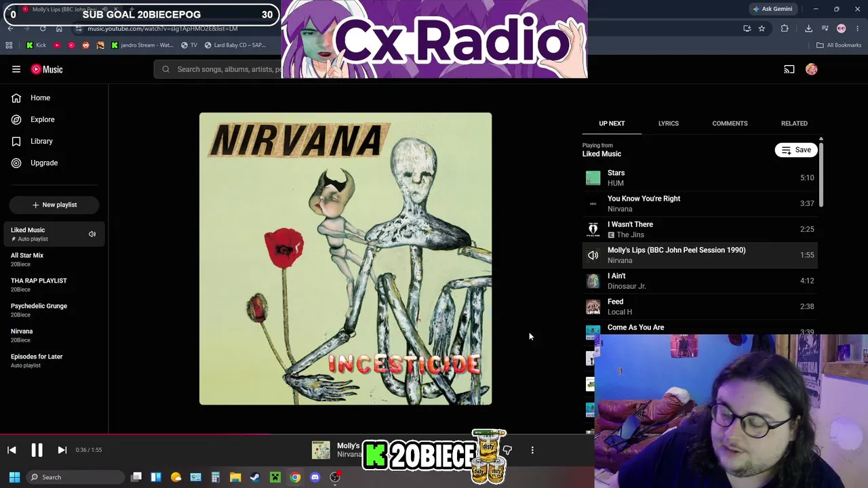Play You Know You're Right from queue
The width and height of the screenshot is (868, 488).
[700, 203]
